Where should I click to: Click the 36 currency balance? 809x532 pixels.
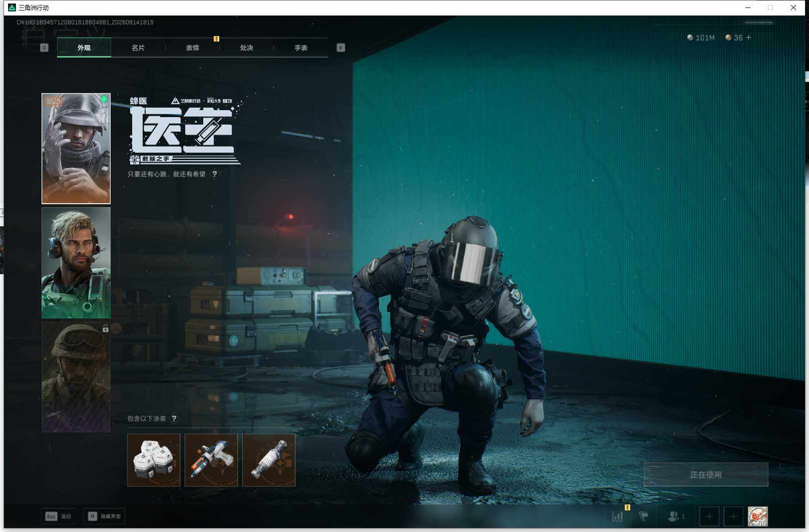(x=734, y=38)
